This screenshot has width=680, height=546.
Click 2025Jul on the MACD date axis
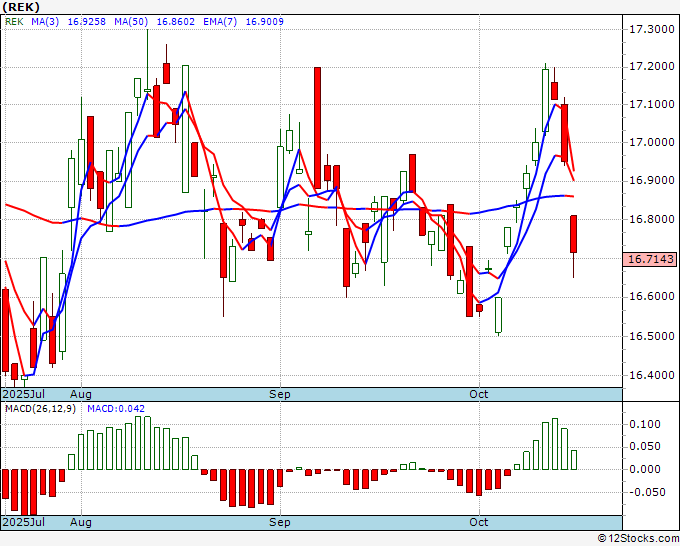pos(24,522)
